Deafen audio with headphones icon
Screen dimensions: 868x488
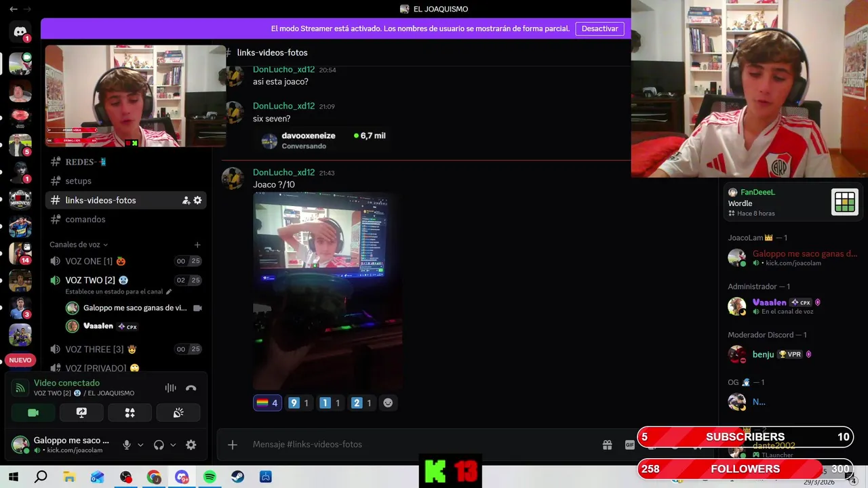pos(159,445)
